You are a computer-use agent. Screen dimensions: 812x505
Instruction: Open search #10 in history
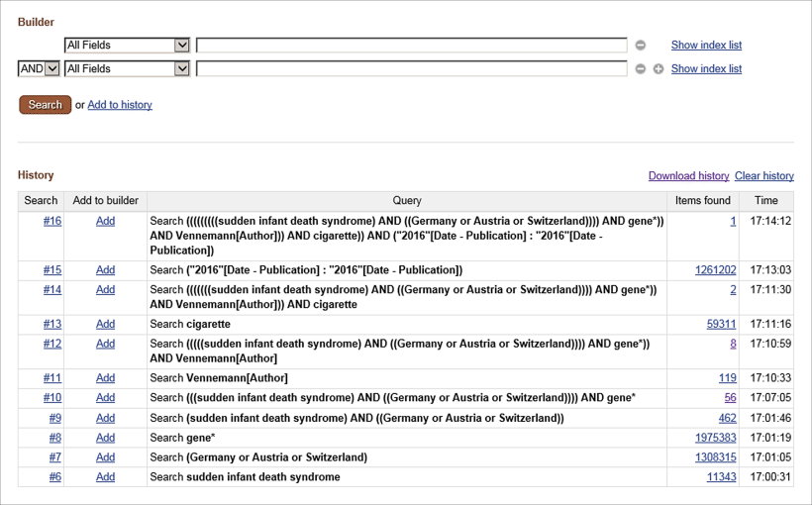[52, 398]
